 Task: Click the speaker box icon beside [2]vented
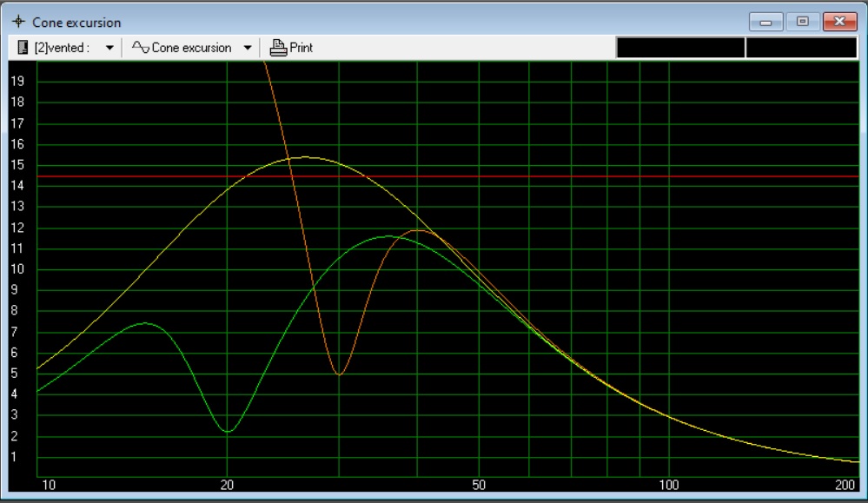[x=23, y=48]
